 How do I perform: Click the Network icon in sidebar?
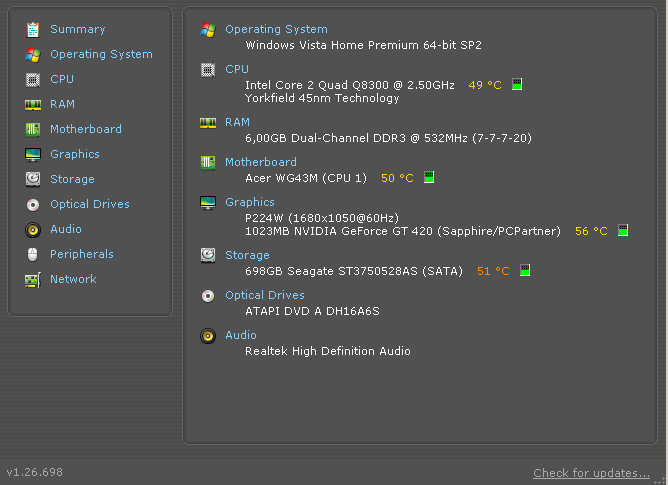[33, 279]
